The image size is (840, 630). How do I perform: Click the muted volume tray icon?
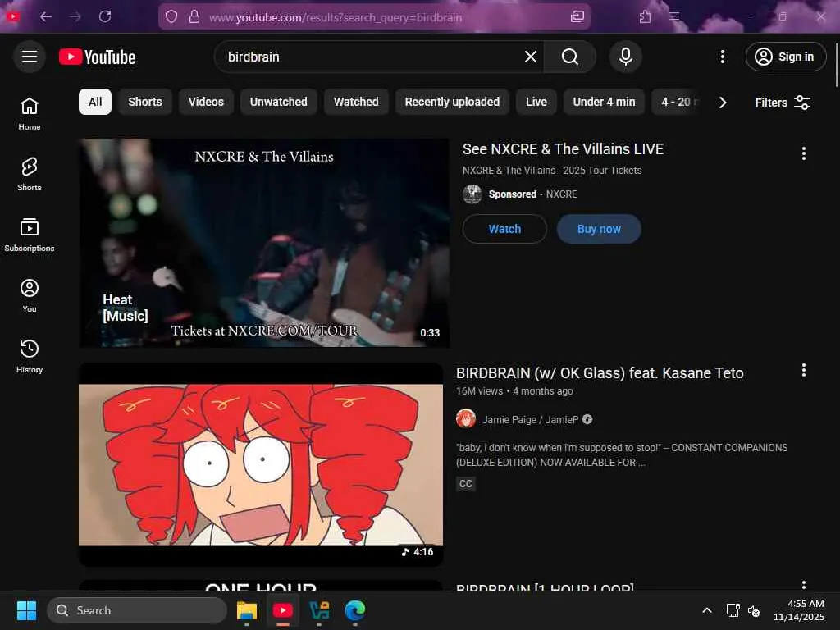[754, 610]
